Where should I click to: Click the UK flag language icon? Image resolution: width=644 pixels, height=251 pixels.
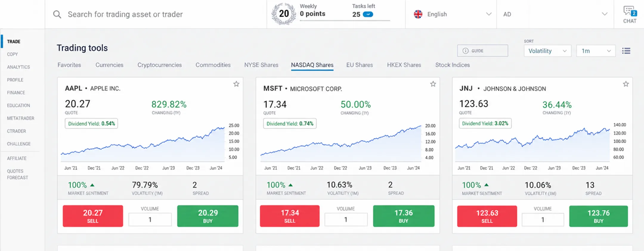click(418, 14)
